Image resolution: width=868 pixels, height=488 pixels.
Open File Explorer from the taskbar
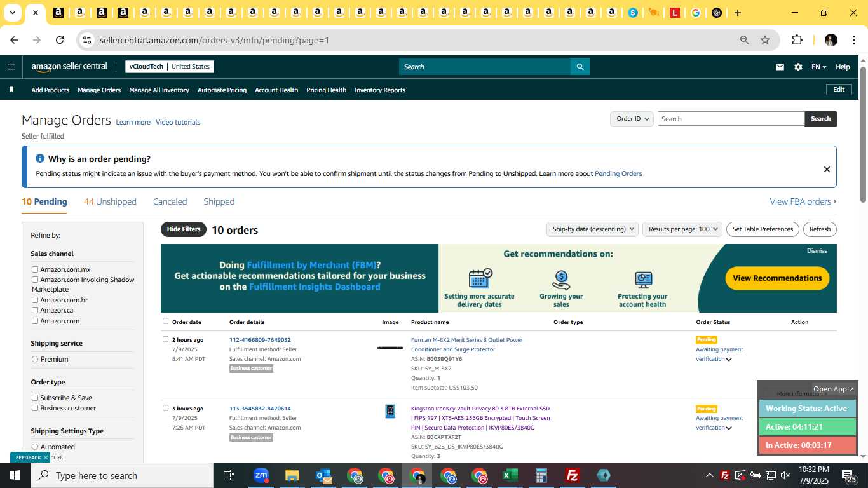tap(292, 475)
